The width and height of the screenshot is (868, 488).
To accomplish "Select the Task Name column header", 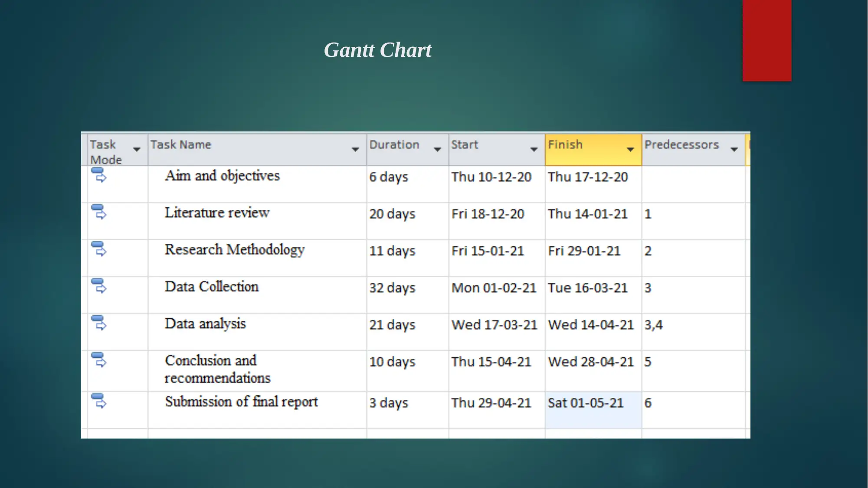I will tap(257, 150).
